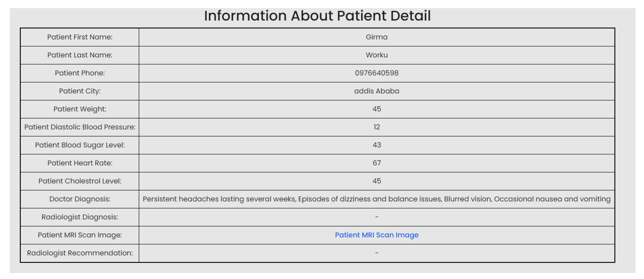Click the Patient Cholestrol Level value cell
This screenshot has height=279, width=644.
tap(376, 181)
